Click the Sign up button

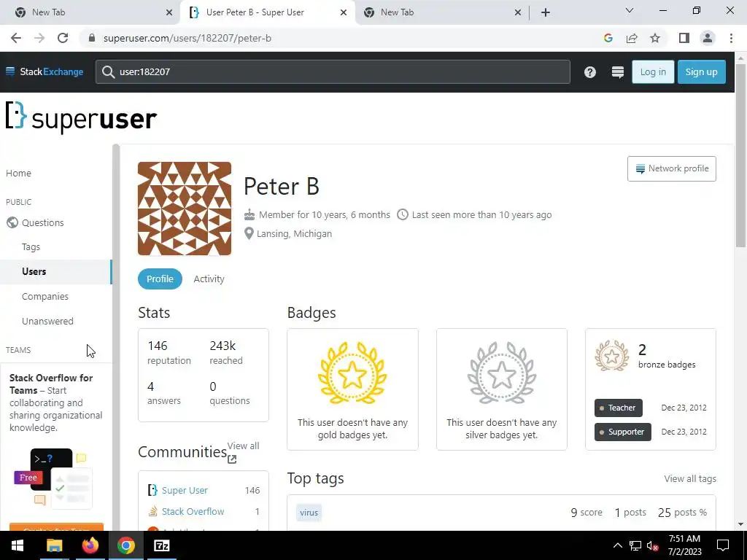(701, 72)
